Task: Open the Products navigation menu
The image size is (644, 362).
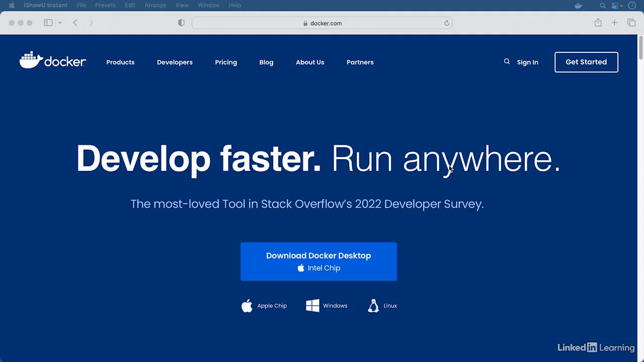Action: pos(120,62)
